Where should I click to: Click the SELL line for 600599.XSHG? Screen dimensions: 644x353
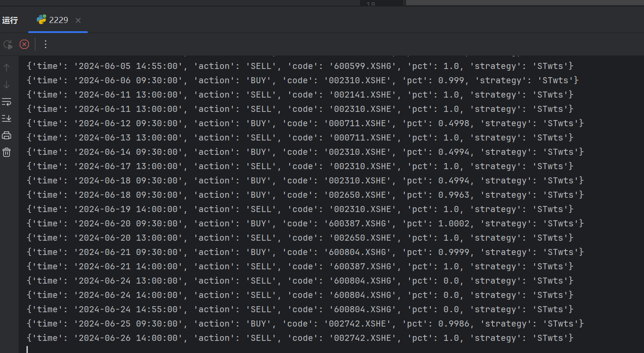pyautogui.click(x=300, y=66)
